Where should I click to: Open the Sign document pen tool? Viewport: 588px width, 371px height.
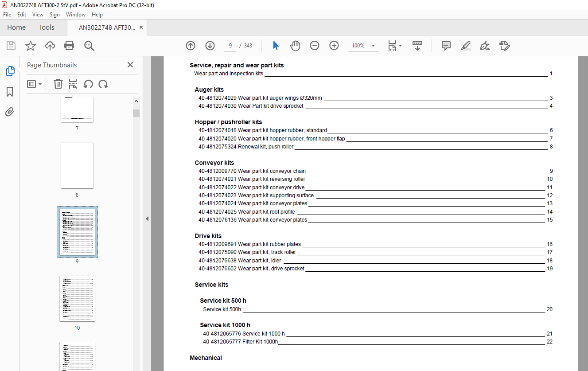coord(485,46)
